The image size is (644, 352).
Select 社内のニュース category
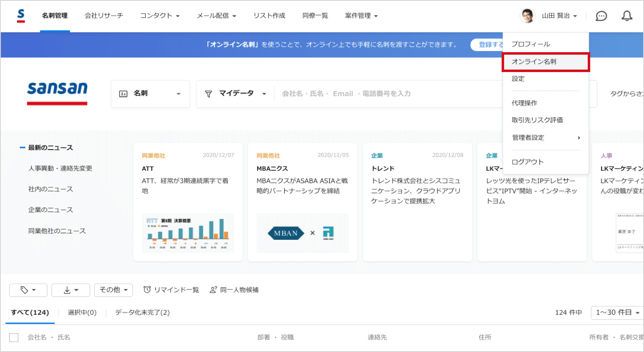tap(50, 189)
